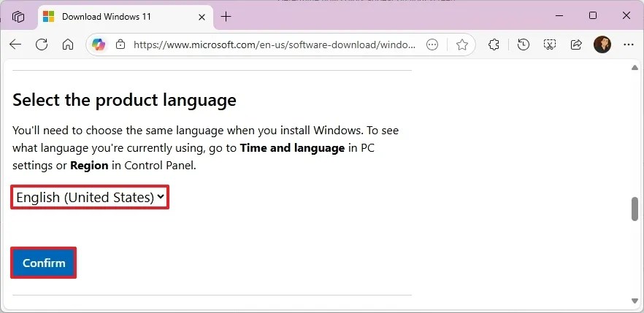Screen dimensions: 644x313
Task: Expand the English (United States) language dropdown
Action: (90, 197)
